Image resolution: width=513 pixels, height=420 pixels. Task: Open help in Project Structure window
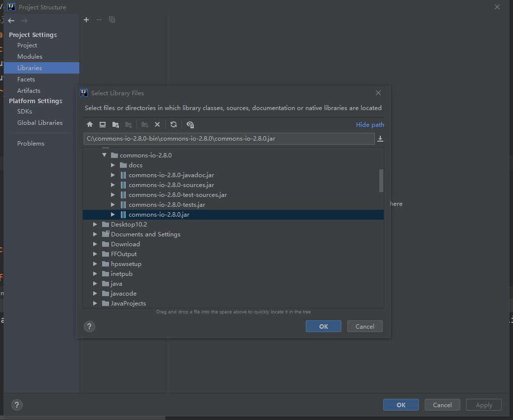(x=17, y=405)
